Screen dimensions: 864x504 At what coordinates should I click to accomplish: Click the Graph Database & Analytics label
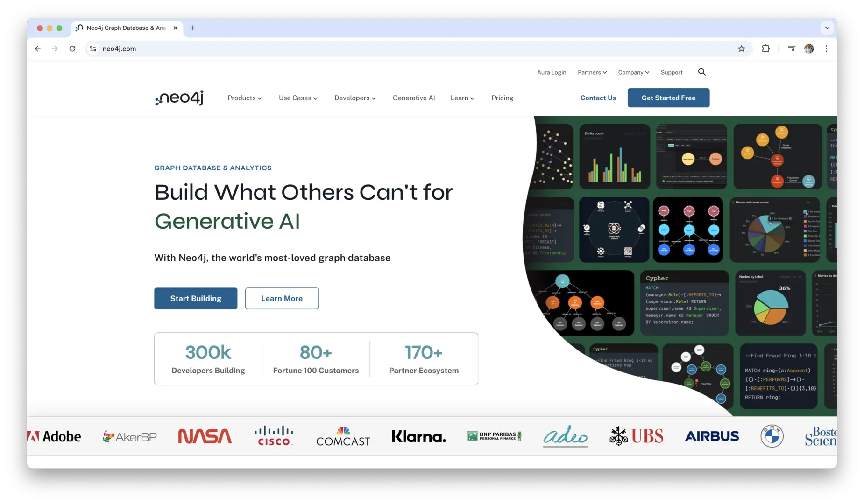tap(213, 168)
